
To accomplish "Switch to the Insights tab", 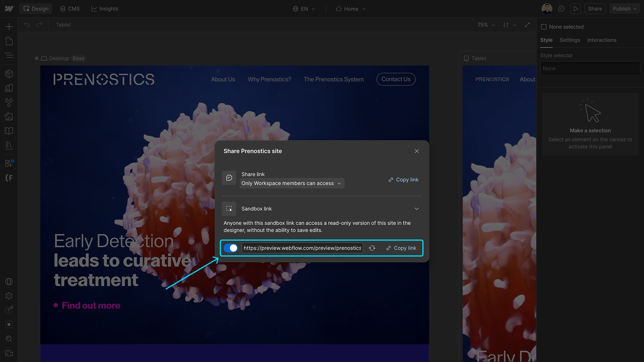I will point(105,8).
